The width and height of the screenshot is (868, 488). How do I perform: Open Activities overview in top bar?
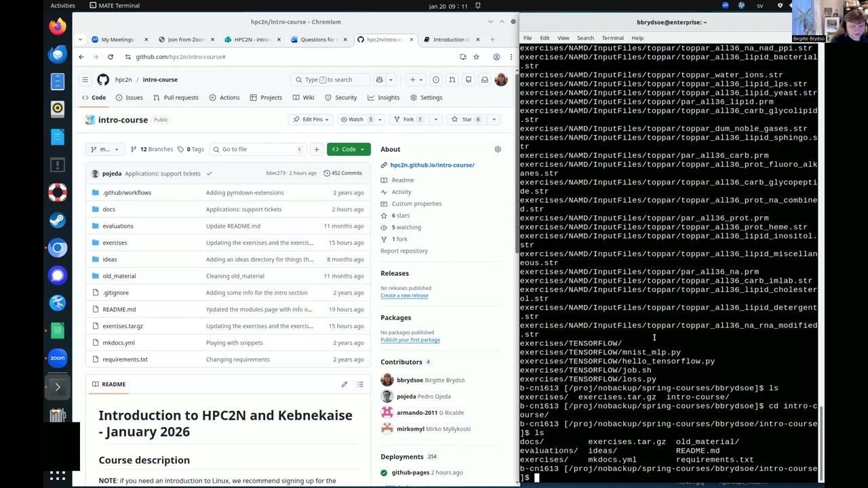pyautogui.click(x=62, y=5)
